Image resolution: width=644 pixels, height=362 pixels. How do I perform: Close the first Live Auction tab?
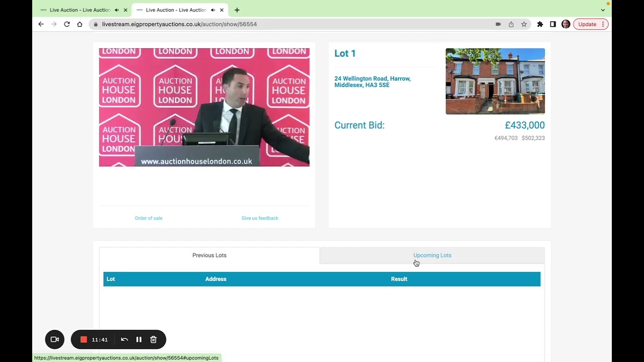125,10
